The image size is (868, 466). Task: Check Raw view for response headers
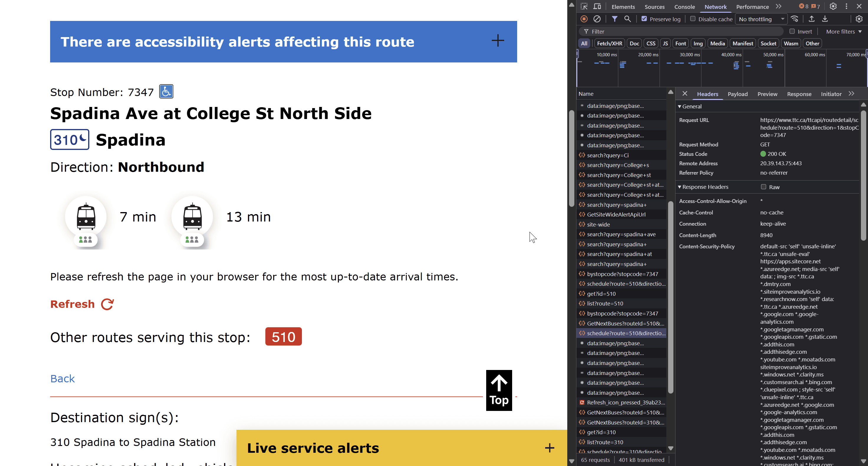tap(764, 187)
